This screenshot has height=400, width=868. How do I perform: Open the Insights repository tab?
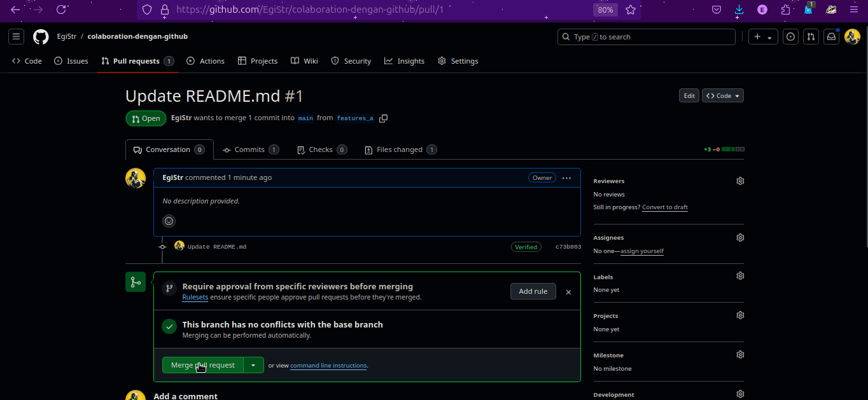point(404,61)
